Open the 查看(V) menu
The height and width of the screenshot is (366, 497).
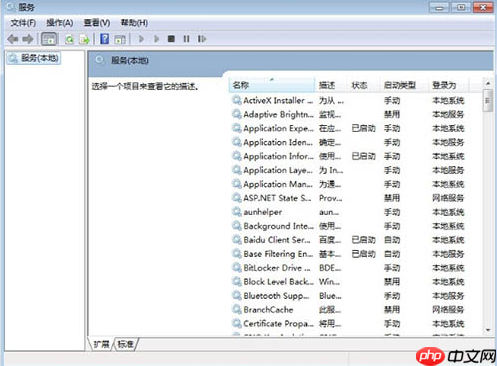(x=97, y=23)
